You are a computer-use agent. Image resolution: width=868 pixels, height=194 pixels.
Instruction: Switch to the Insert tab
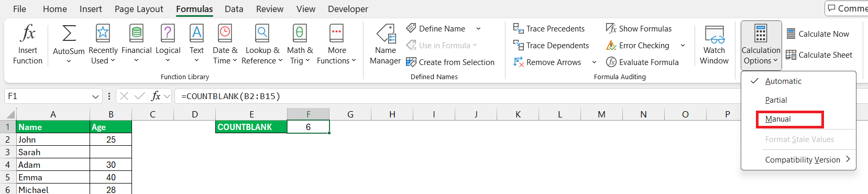pos(91,9)
